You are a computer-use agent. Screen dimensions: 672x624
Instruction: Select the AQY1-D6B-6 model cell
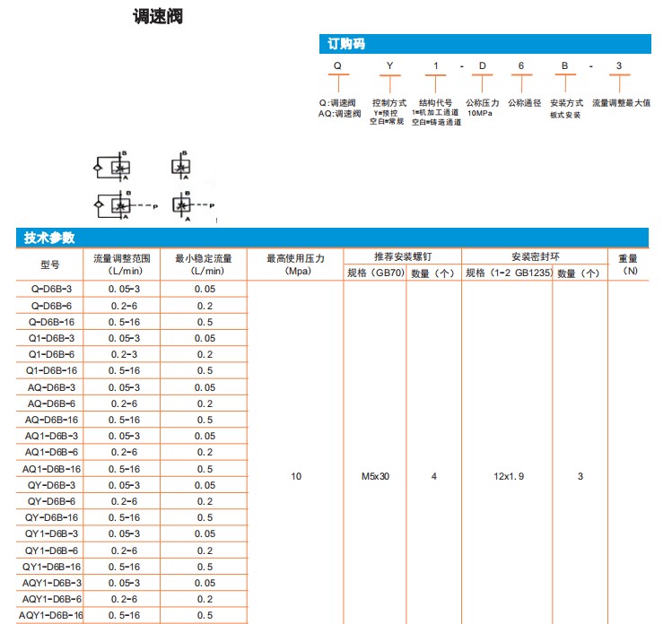coord(50,599)
